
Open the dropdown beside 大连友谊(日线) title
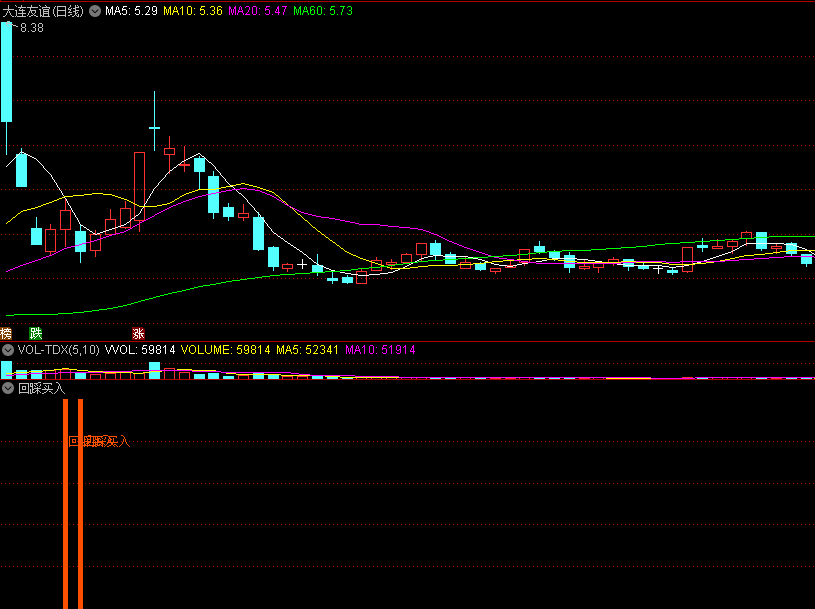coord(95,11)
